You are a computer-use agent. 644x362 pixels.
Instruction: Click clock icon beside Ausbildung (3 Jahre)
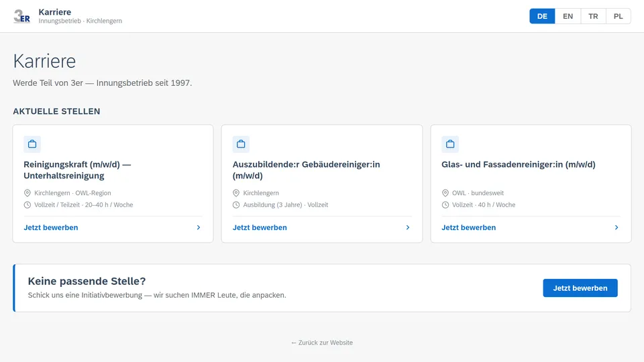pos(236,205)
